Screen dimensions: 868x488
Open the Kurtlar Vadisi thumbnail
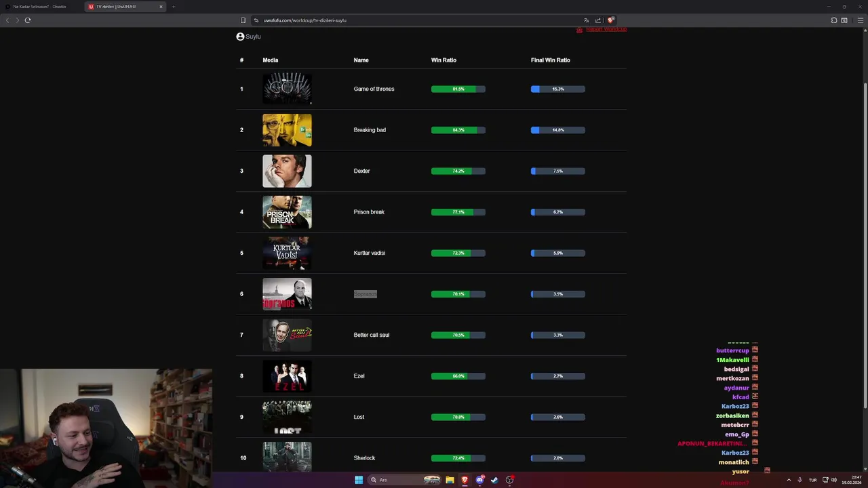coord(287,253)
